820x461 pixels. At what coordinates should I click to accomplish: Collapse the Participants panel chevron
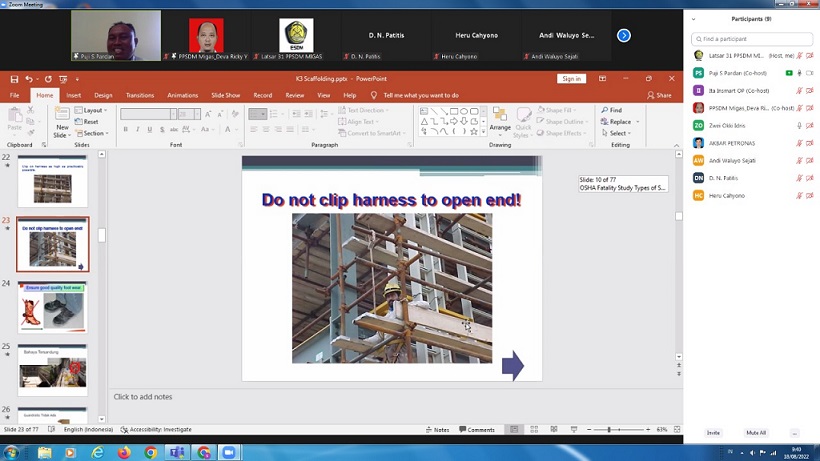point(693,19)
